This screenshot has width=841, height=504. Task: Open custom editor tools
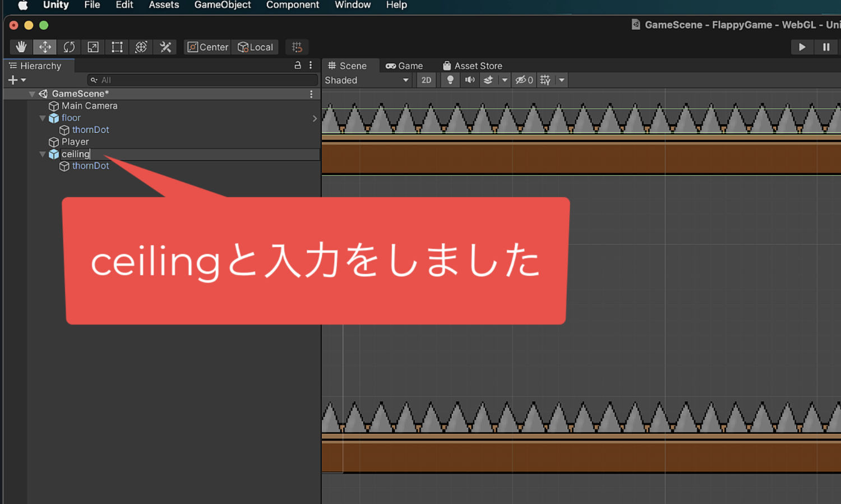[165, 47]
